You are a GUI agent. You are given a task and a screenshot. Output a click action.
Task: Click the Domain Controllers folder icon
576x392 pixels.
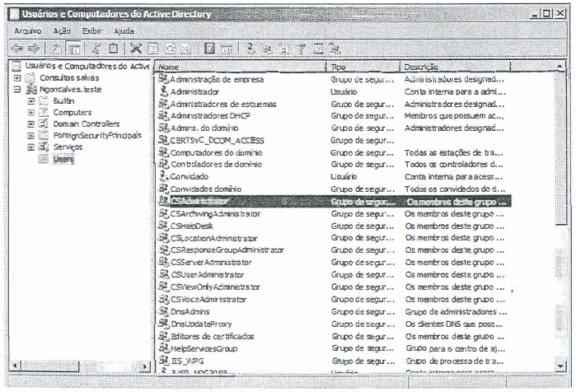point(44,124)
